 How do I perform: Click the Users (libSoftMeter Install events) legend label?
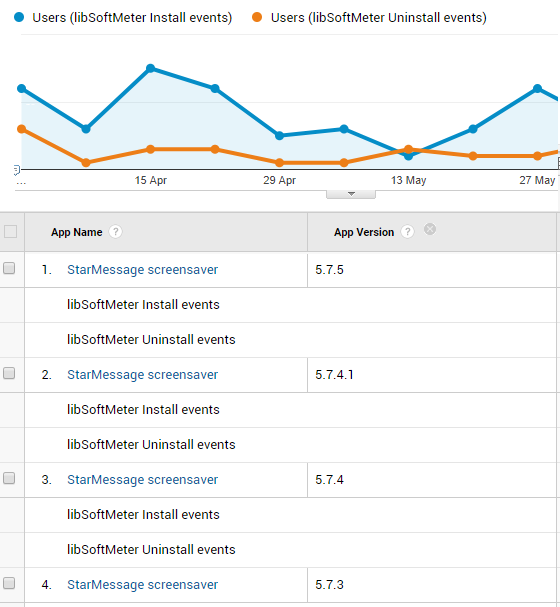coord(132,18)
